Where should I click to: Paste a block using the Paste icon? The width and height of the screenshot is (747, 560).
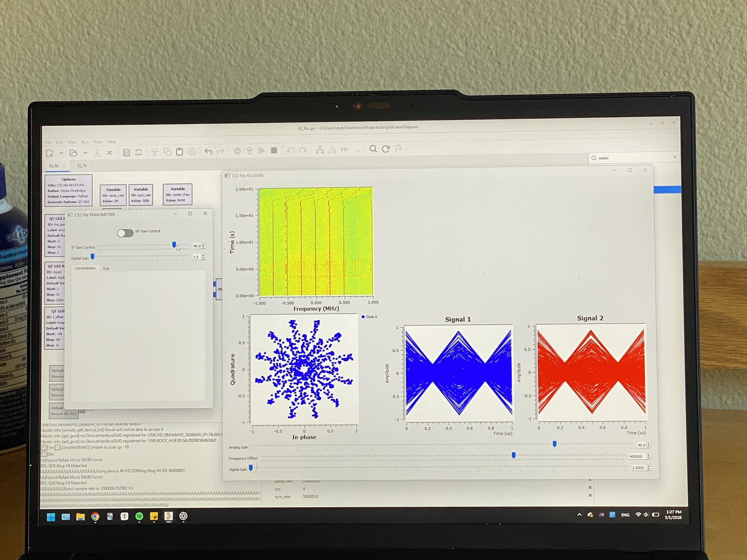[179, 152]
